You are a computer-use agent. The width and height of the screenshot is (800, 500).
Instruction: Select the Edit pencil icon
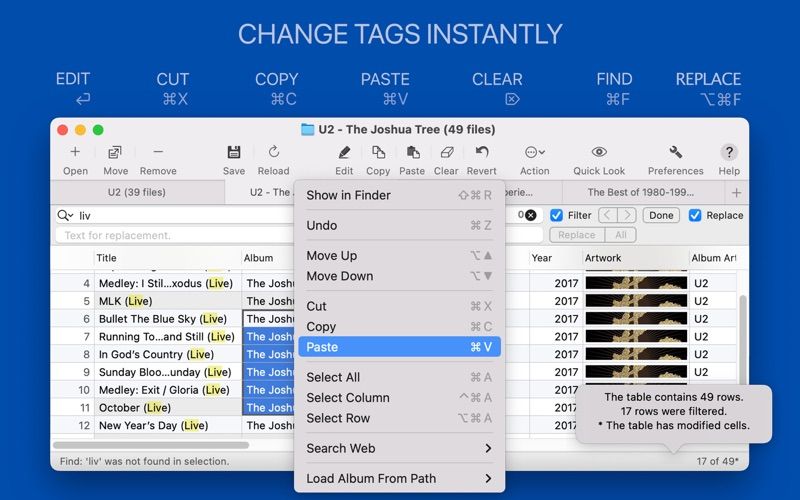point(344,152)
